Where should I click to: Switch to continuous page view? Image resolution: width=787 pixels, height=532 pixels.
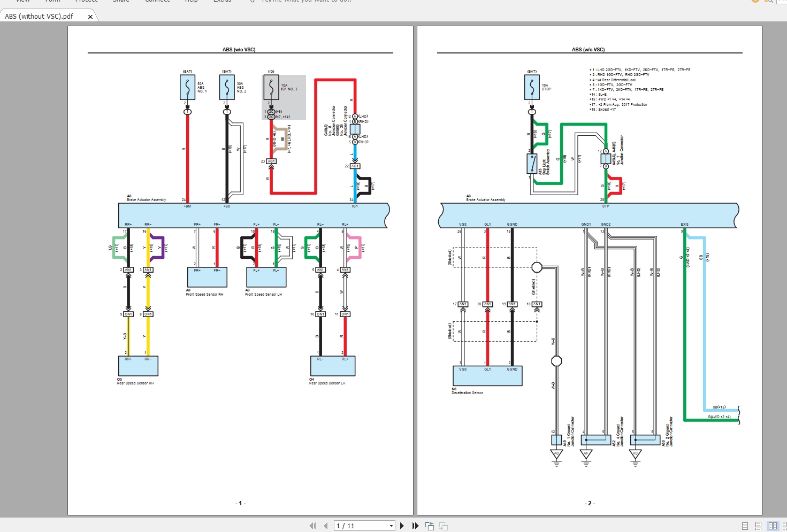pos(758,526)
